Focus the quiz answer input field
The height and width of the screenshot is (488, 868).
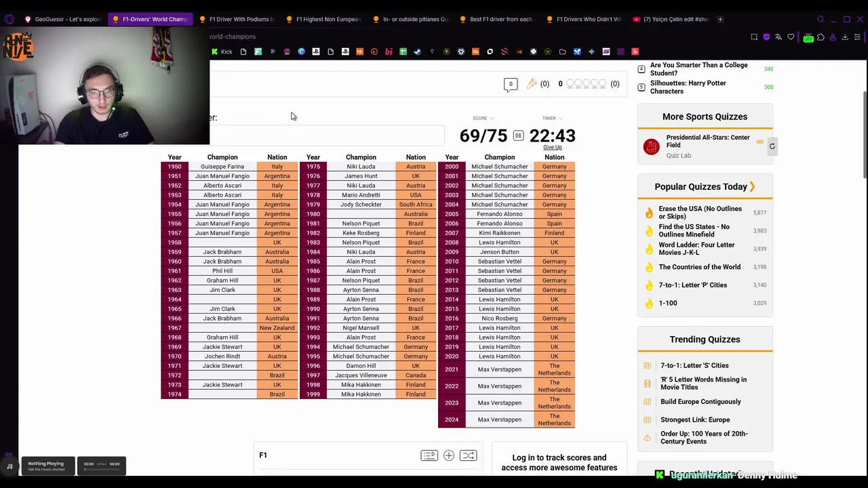point(327,136)
